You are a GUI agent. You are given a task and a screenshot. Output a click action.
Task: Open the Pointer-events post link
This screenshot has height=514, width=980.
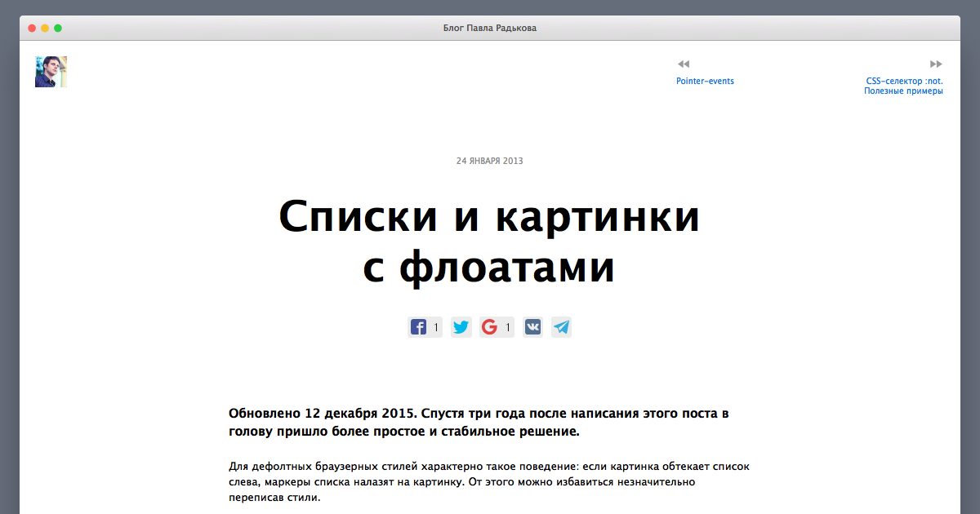point(705,81)
